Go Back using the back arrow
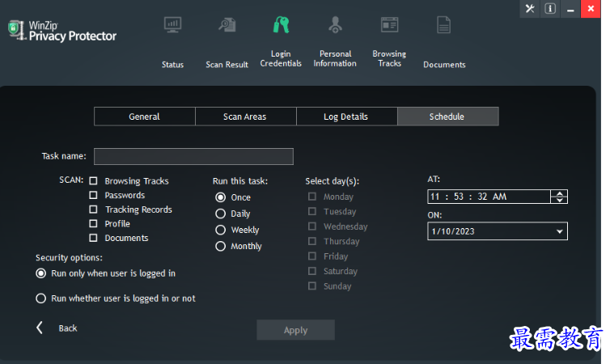This screenshot has height=364, width=610. click(40, 328)
